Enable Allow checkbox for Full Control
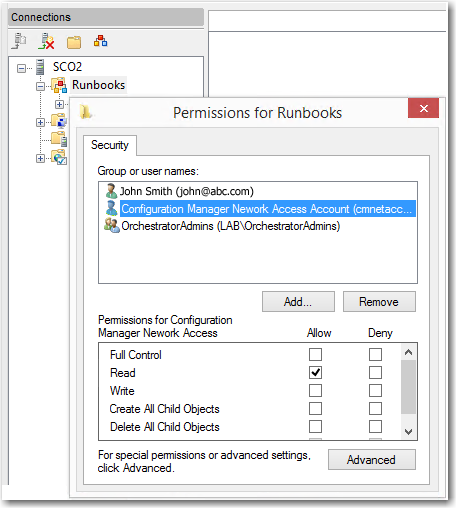Screen dimensions: 456x508 315,355
